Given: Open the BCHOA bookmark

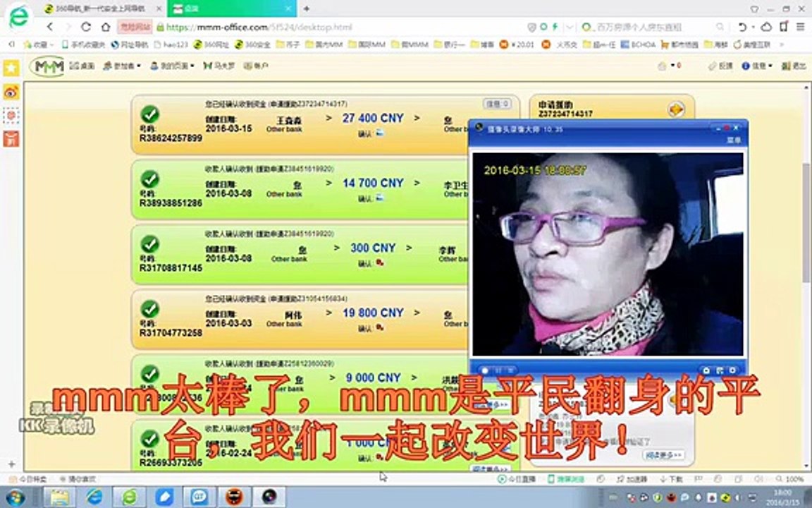Looking at the screenshot, I should (x=639, y=44).
